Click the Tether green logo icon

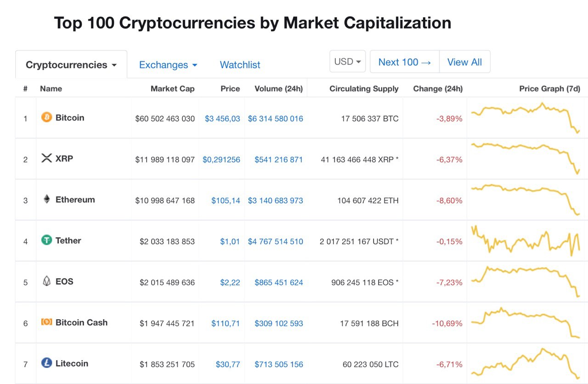point(46,240)
